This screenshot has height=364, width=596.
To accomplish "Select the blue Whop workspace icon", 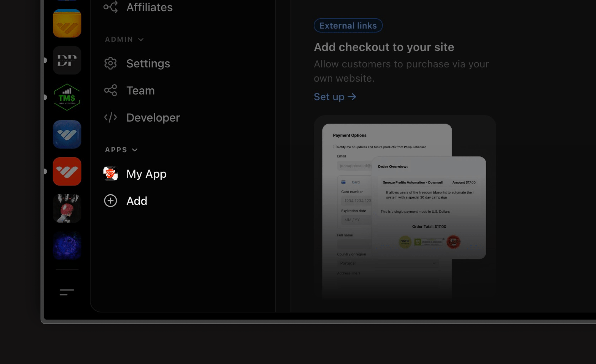I will (x=67, y=134).
